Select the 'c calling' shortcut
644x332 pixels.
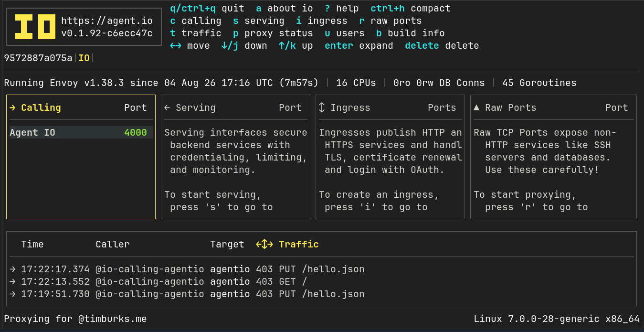pyautogui.click(x=196, y=21)
